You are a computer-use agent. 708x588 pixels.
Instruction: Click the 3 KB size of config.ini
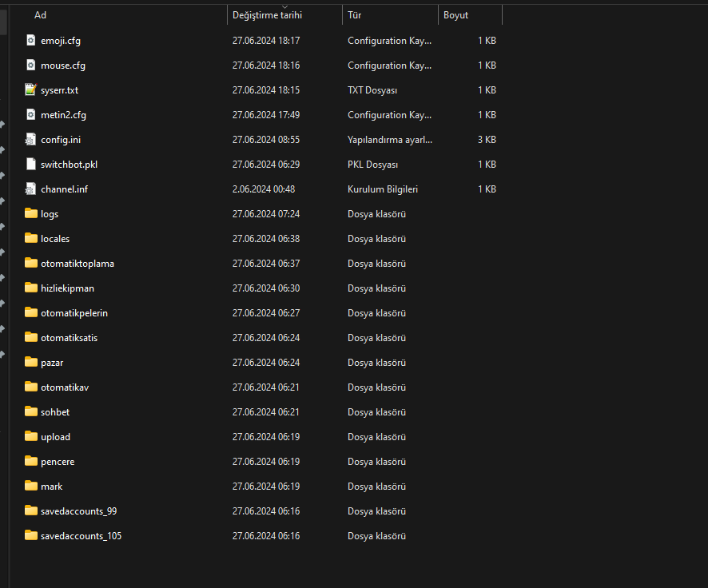click(487, 140)
